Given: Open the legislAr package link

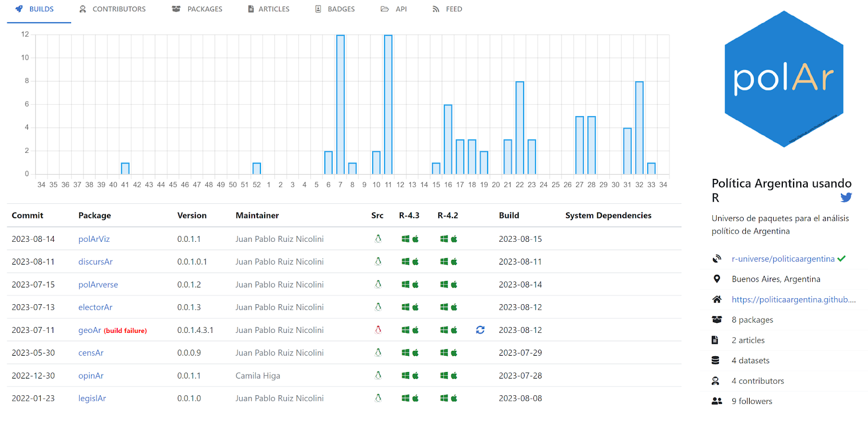Looking at the screenshot, I should point(92,399).
